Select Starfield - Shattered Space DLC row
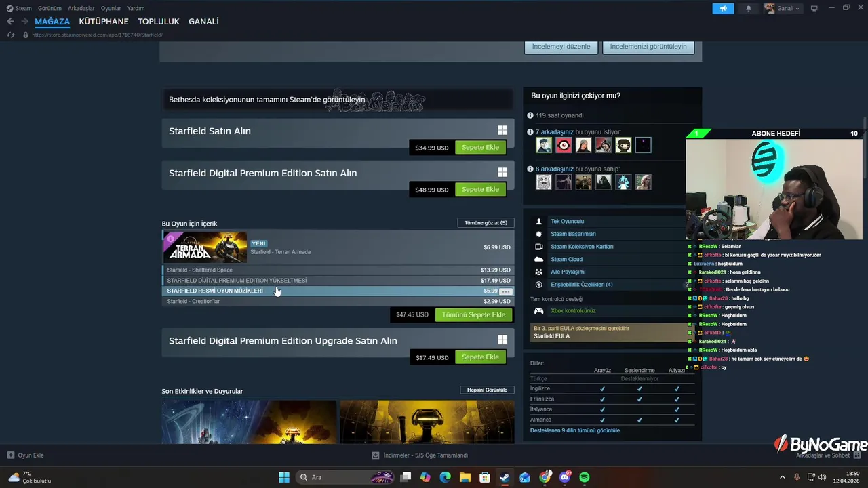The image size is (868, 488). (338, 270)
